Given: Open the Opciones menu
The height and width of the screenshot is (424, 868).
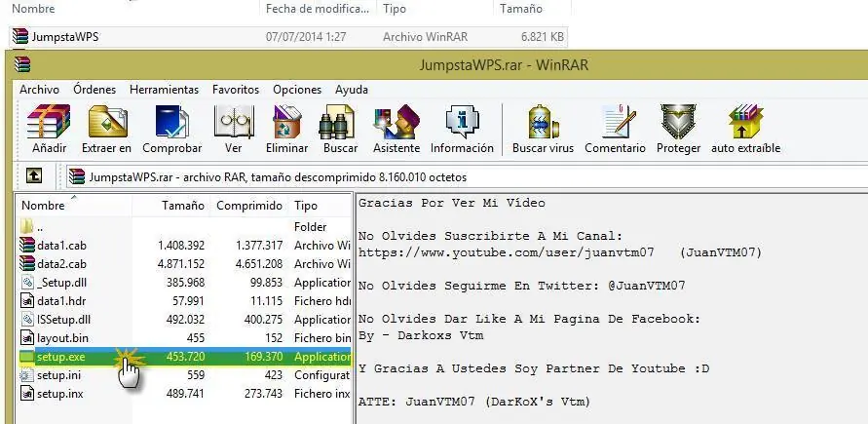Looking at the screenshot, I should point(297,90).
